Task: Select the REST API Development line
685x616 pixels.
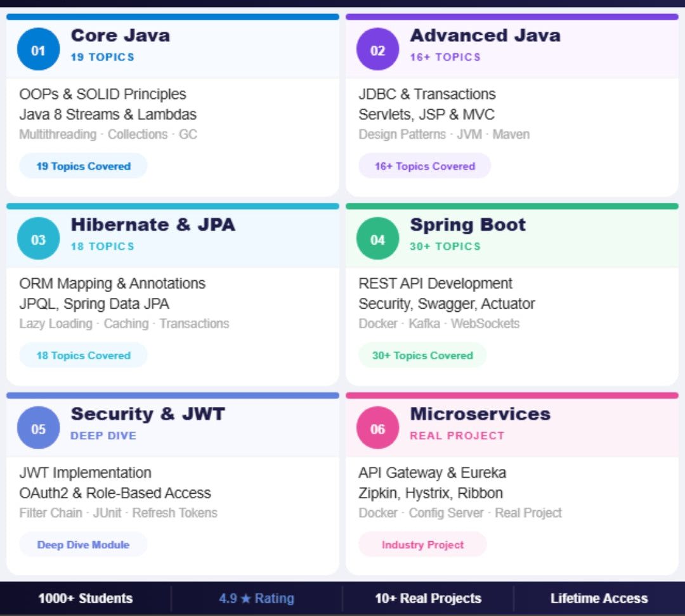Action: pos(436,284)
